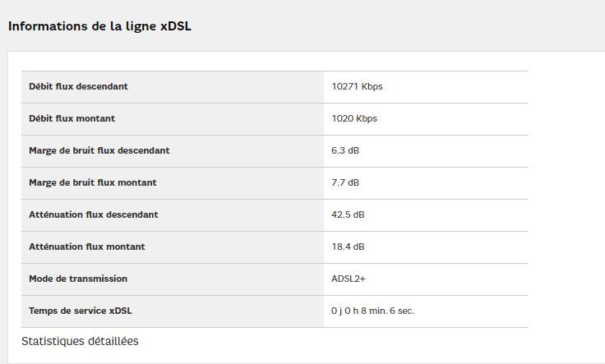Viewport: 605px width, 364px height.
Task: Click the 10271 Kbps downstream value
Action: point(357,86)
